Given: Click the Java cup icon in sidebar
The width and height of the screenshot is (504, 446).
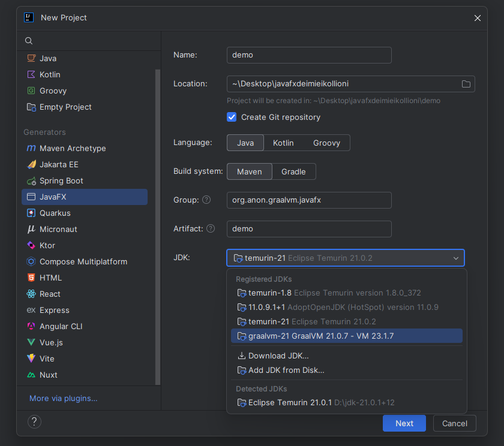Looking at the screenshot, I should [31, 58].
